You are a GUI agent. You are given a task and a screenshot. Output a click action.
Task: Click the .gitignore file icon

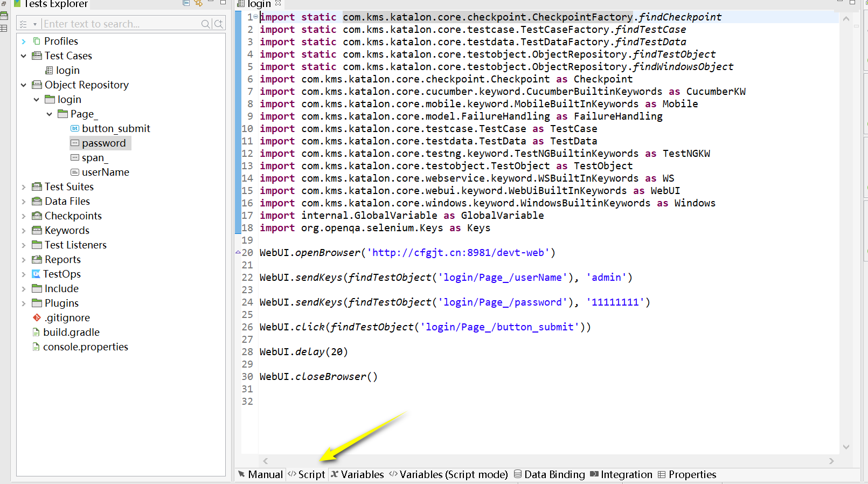pyautogui.click(x=37, y=317)
